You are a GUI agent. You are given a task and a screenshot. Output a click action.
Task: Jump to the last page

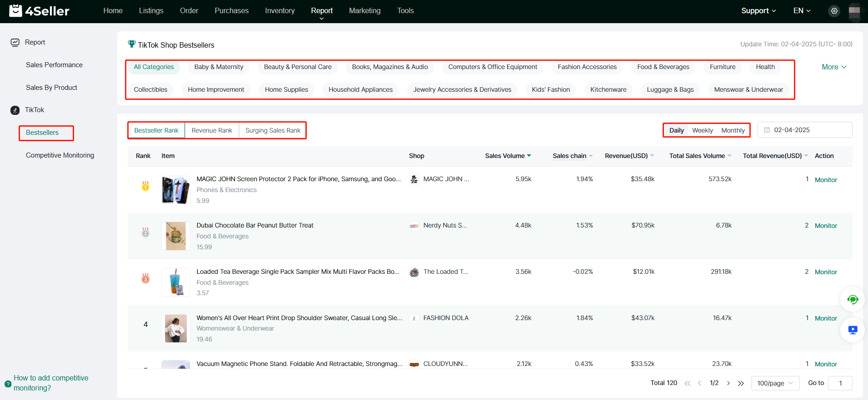(x=741, y=383)
